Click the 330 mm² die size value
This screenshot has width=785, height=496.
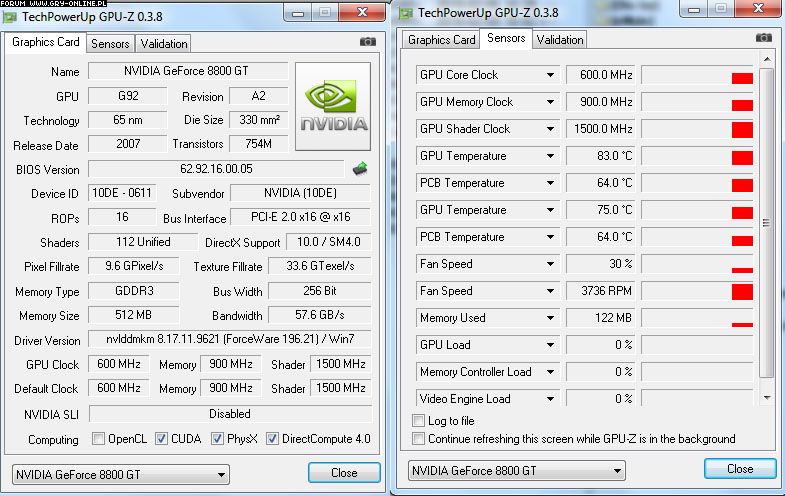(259, 120)
